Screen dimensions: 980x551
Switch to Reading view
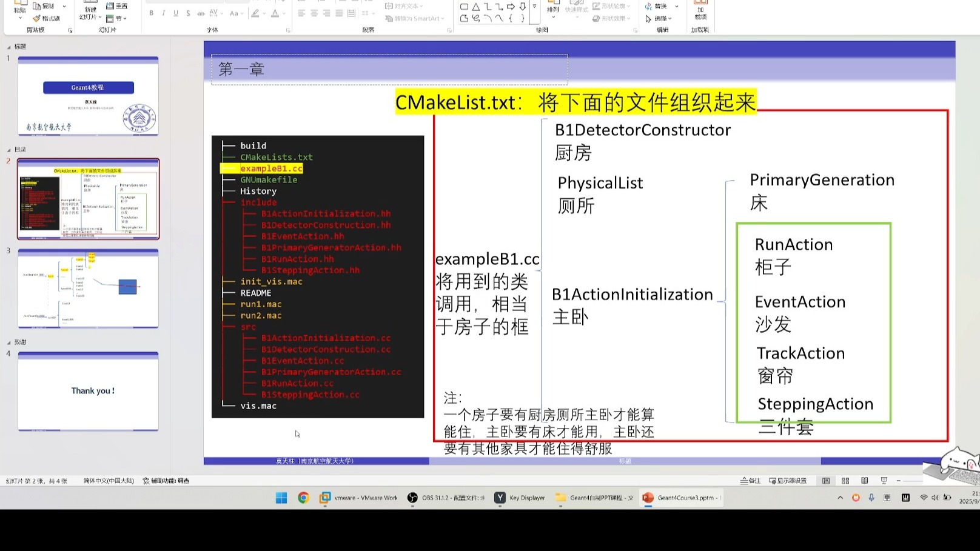click(865, 481)
